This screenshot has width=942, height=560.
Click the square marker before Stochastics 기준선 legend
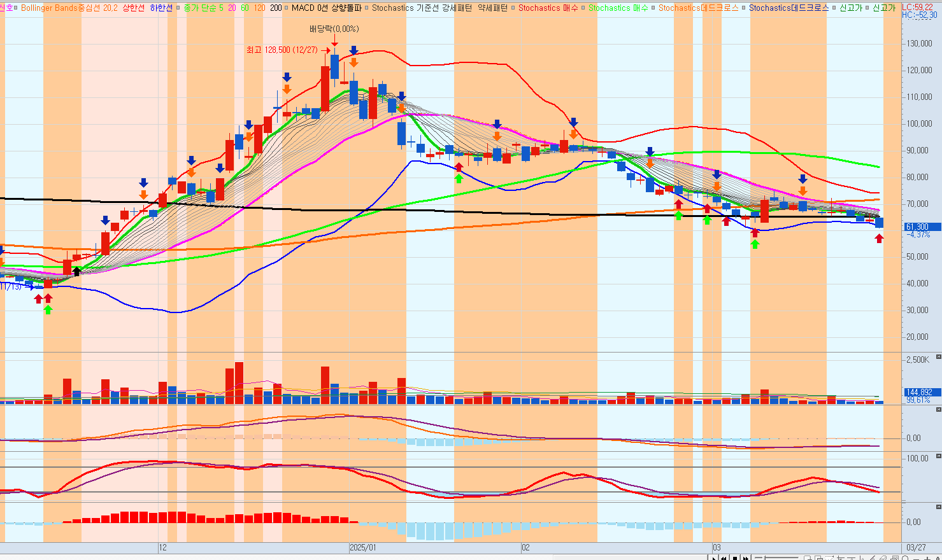(368, 8)
